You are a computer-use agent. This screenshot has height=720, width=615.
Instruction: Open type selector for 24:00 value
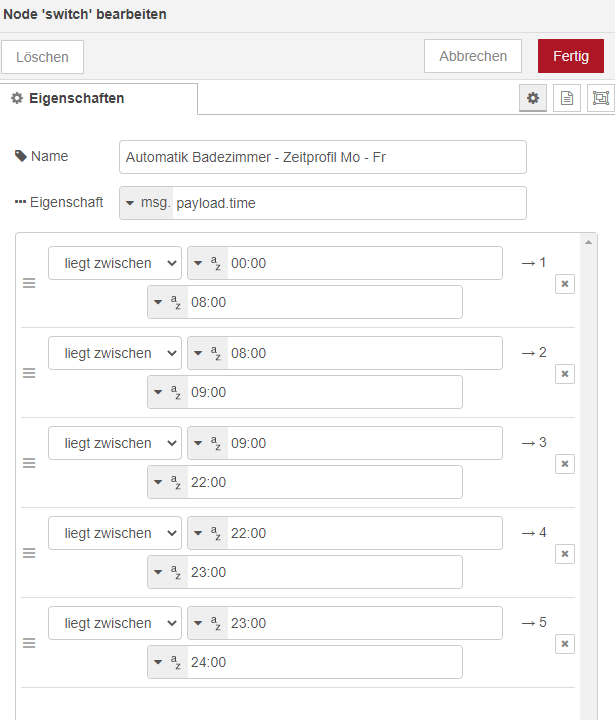pos(167,662)
